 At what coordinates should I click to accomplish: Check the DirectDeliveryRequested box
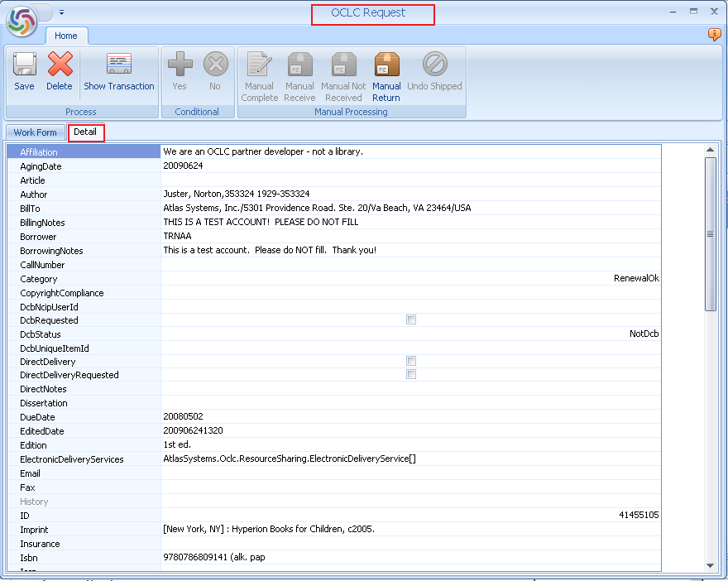point(411,374)
